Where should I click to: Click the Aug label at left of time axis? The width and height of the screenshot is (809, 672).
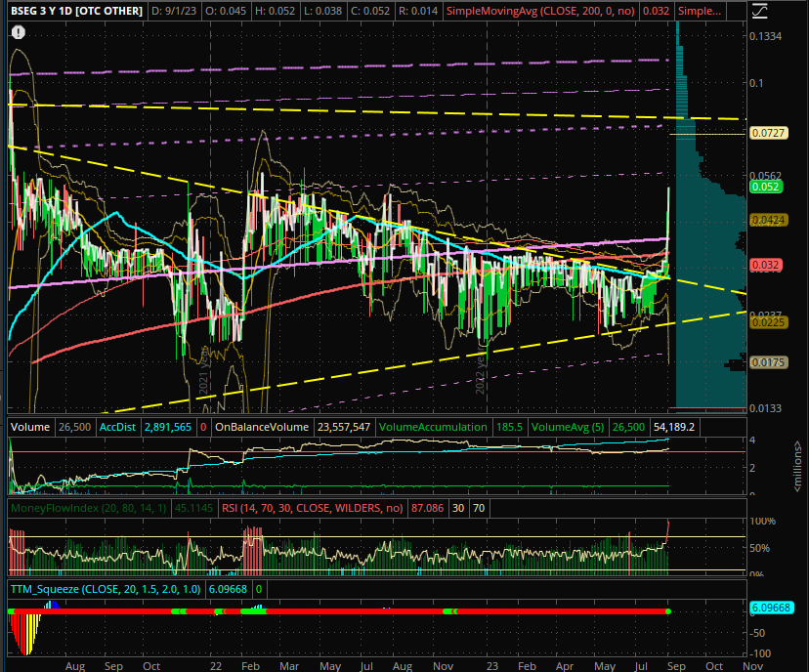(x=75, y=666)
